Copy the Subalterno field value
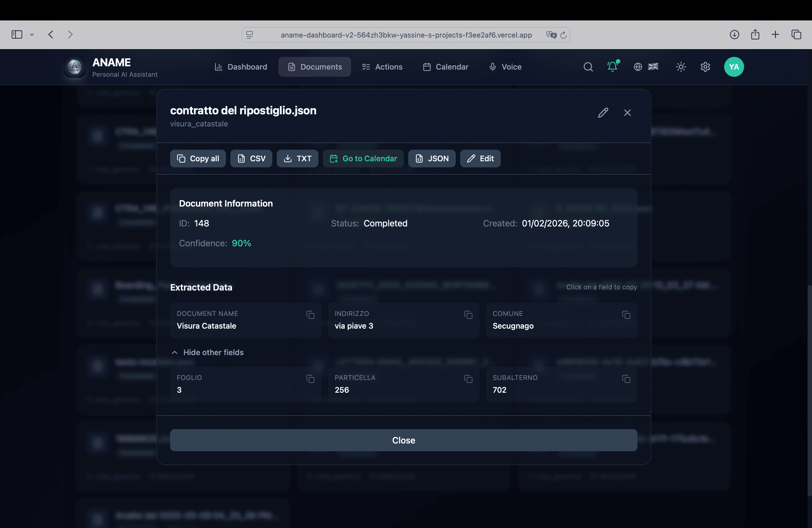Screen dimensions: 812x528 [x=626, y=379]
